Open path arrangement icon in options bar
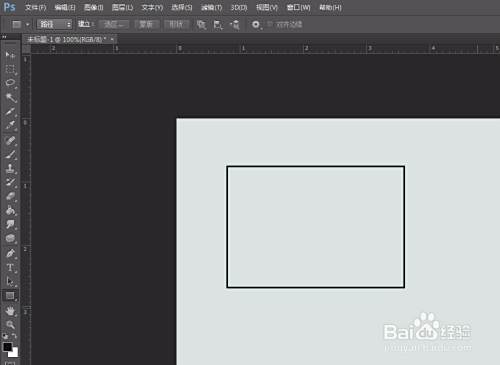 coord(235,25)
